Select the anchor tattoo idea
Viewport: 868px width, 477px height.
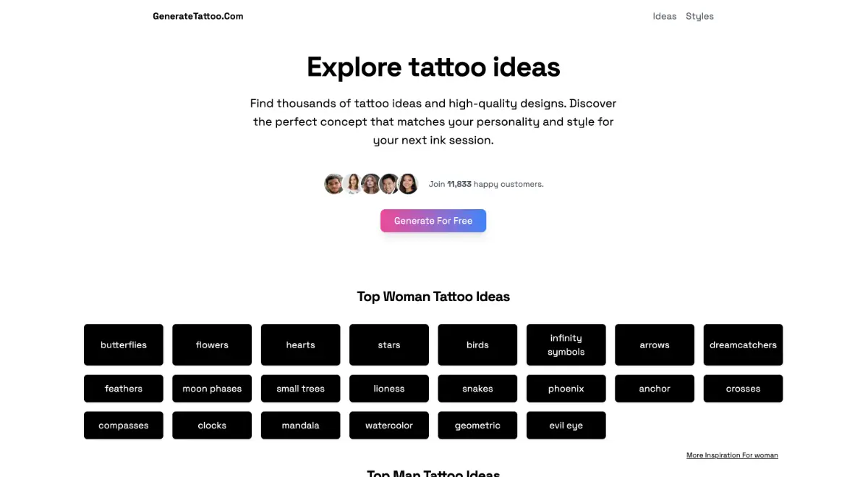pos(654,388)
